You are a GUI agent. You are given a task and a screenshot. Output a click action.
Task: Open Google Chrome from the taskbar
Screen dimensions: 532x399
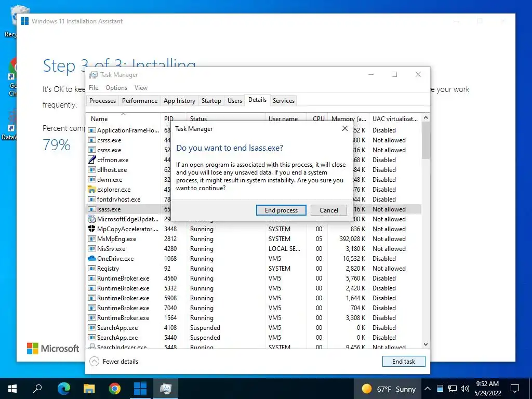114,389
